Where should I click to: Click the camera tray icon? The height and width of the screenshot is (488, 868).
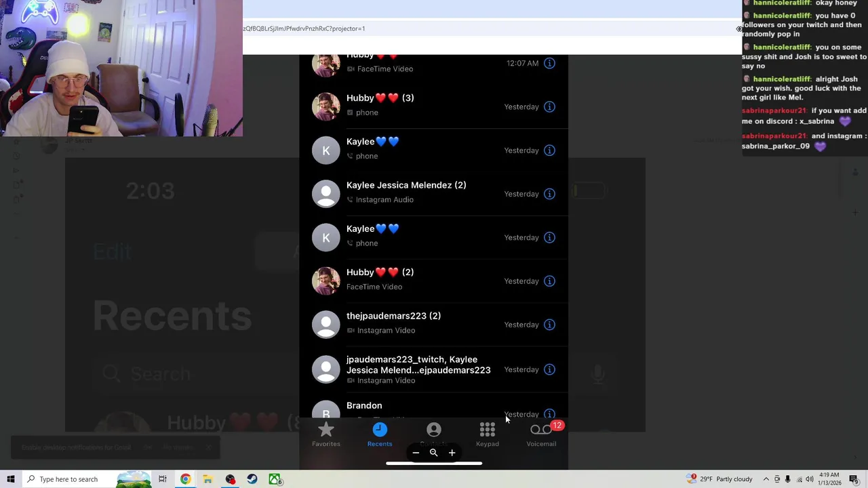pos(777,479)
